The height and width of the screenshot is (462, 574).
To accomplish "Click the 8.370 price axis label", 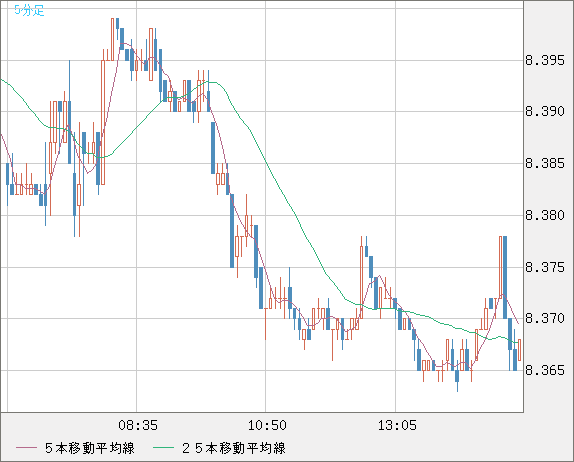I will click(545, 318).
